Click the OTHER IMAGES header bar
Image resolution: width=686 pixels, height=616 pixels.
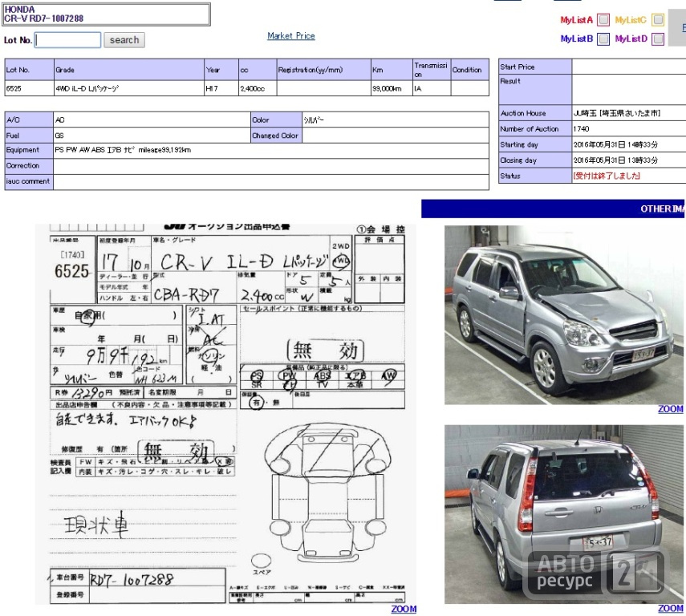click(x=554, y=209)
